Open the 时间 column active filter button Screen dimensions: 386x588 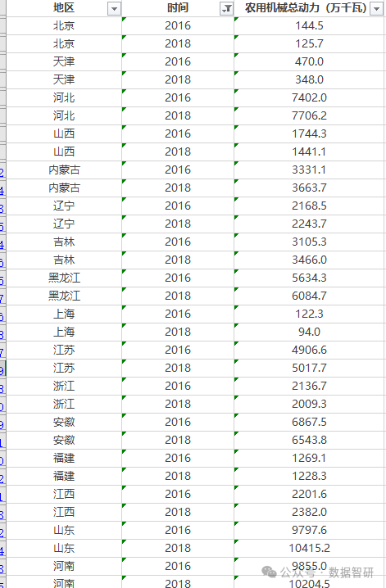click(226, 8)
